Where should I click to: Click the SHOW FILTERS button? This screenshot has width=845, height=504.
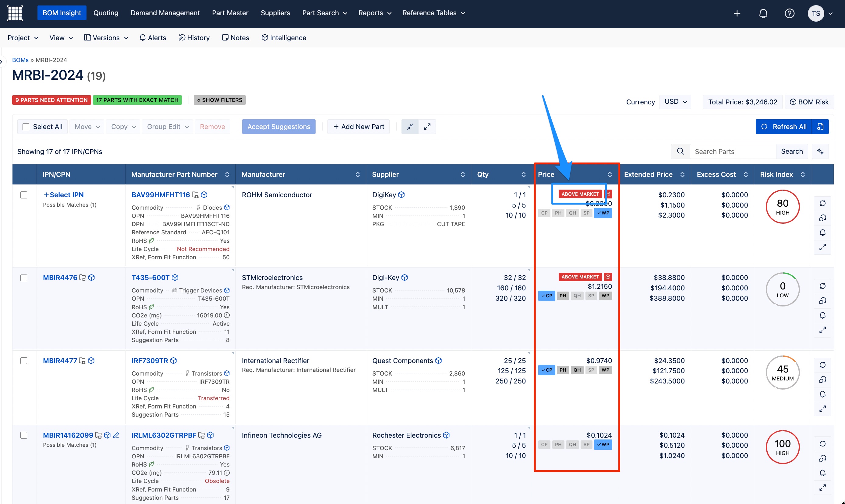220,100
